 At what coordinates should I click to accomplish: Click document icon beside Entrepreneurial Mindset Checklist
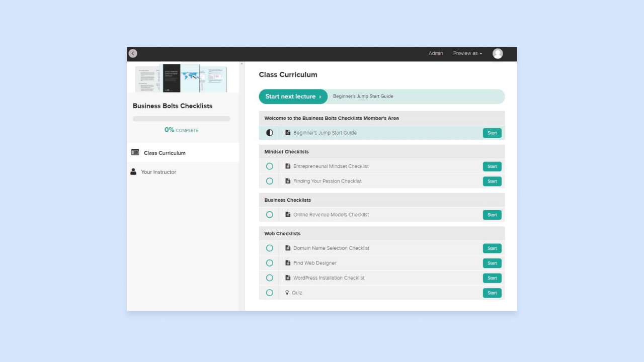(288, 166)
